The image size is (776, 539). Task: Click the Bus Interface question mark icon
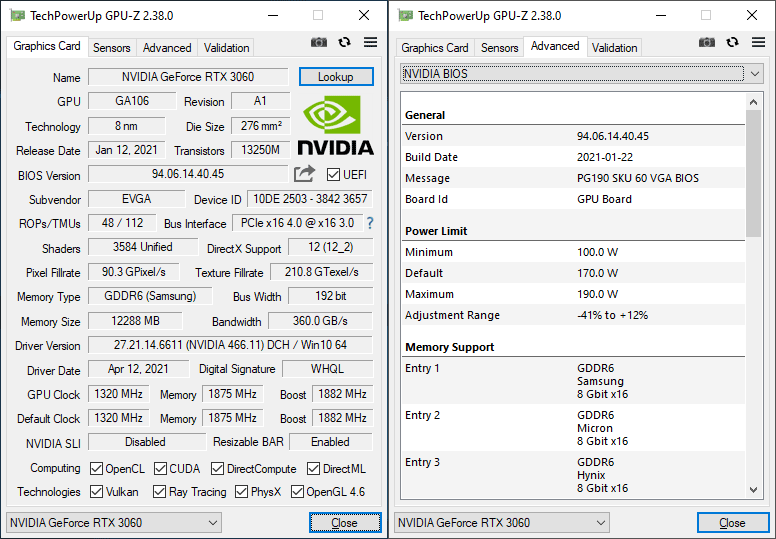tap(370, 223)
